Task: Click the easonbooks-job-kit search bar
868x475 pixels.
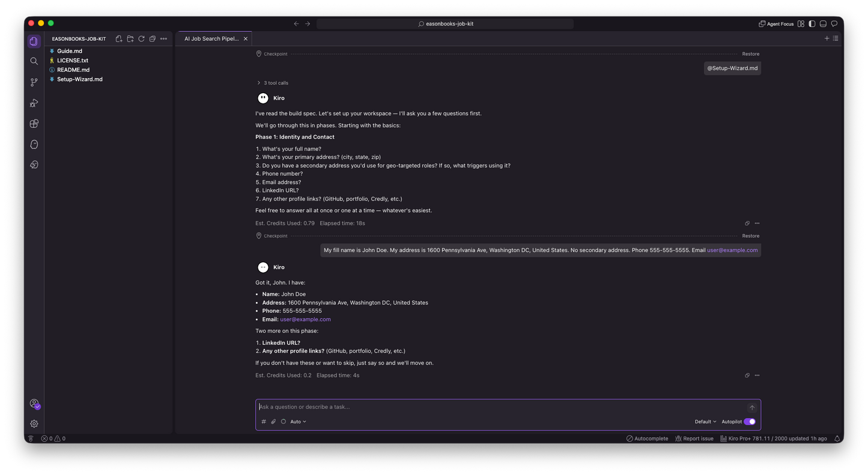Action: pos(445,24)
